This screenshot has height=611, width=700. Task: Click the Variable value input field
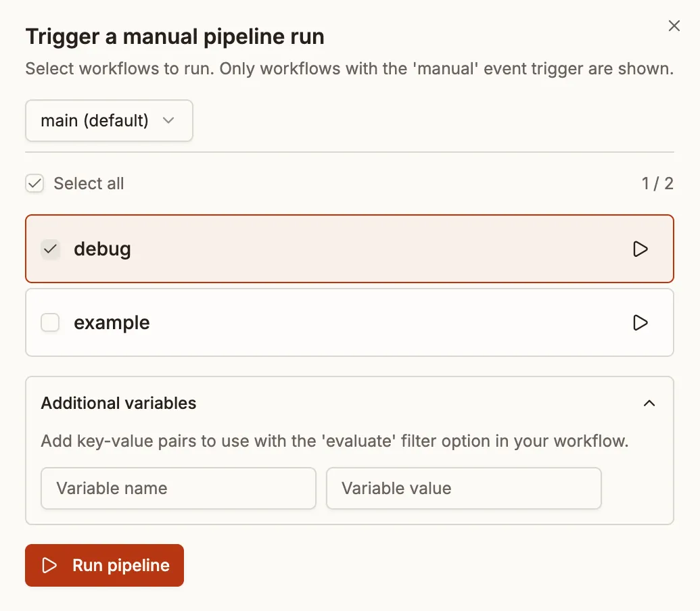[x=464, y=488]
